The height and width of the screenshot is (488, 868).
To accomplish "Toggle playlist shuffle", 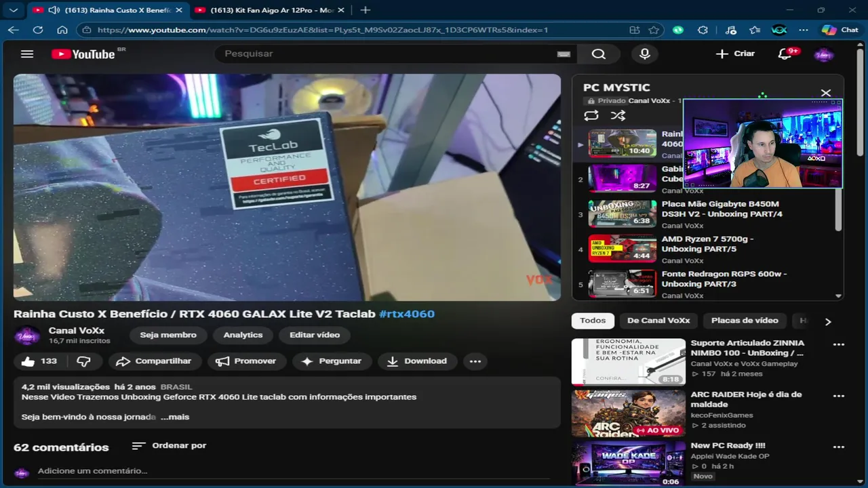I will [618, 116].
